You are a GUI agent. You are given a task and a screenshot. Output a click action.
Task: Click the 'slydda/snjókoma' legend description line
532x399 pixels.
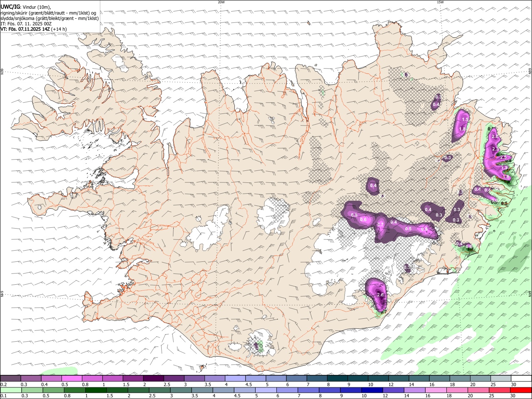49,18
